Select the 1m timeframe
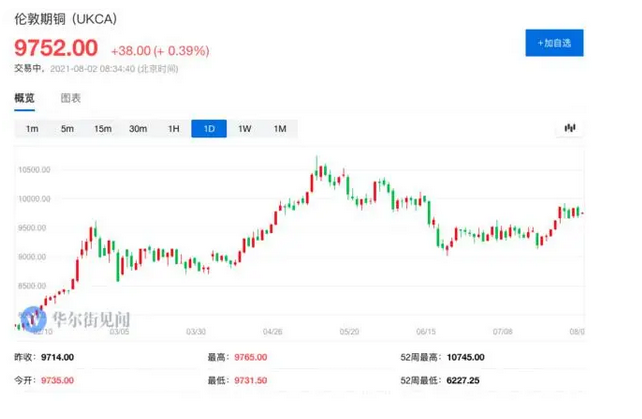642x419 pixels. click(32, 128)
